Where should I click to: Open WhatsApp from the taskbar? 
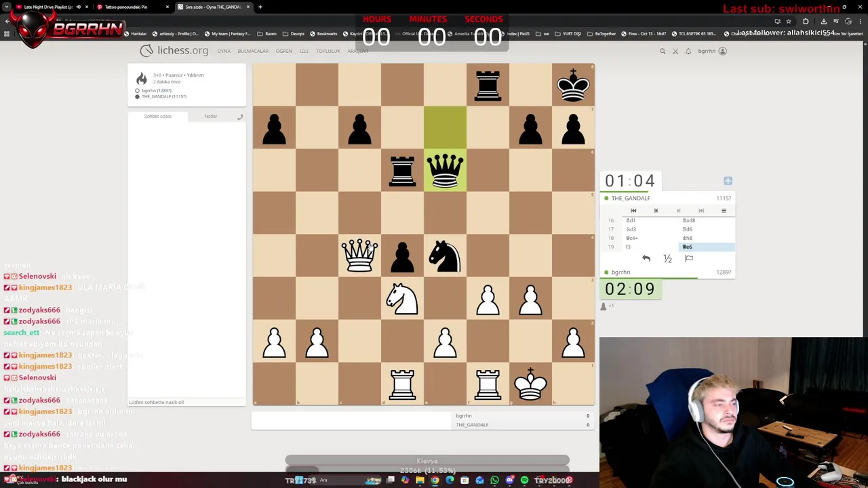[x=494, y=481]
